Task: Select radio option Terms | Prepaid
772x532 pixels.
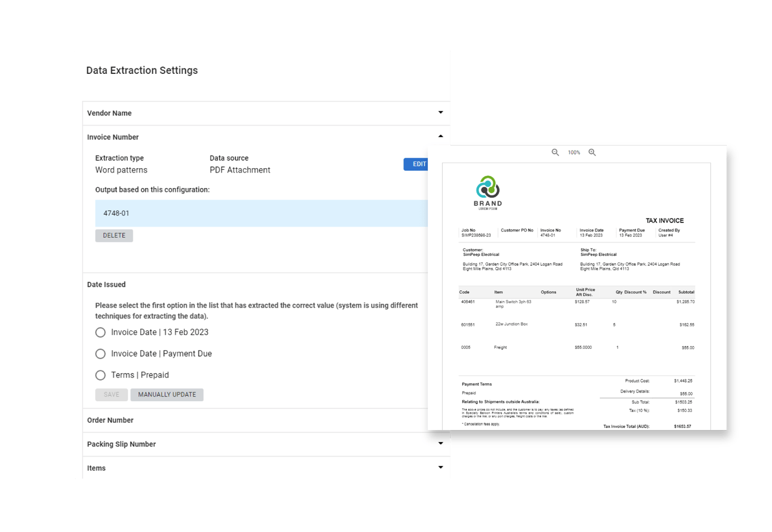Action: [100, 375]
